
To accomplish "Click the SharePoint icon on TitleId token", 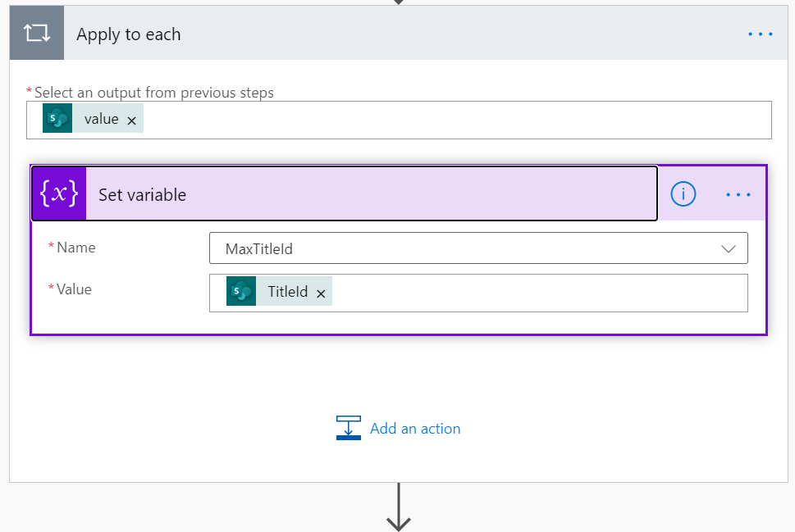I will (241, 292).
